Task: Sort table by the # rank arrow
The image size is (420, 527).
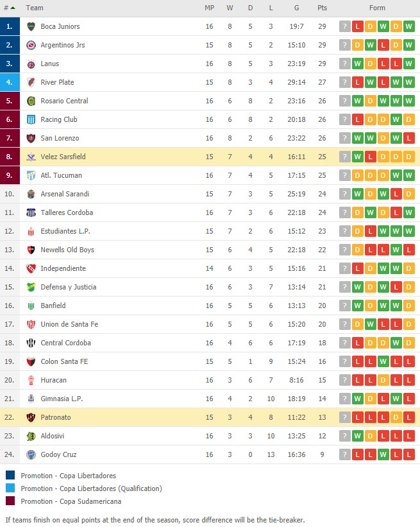Action: (x=13, y=8)
